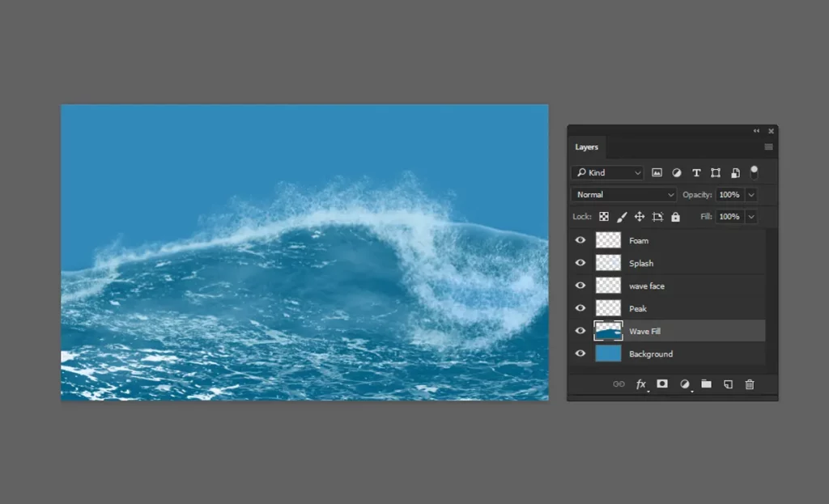The height and width of the screenshot is (504, 829).
Task: Click the link layers chain icon
Action: tap(619, 383)
